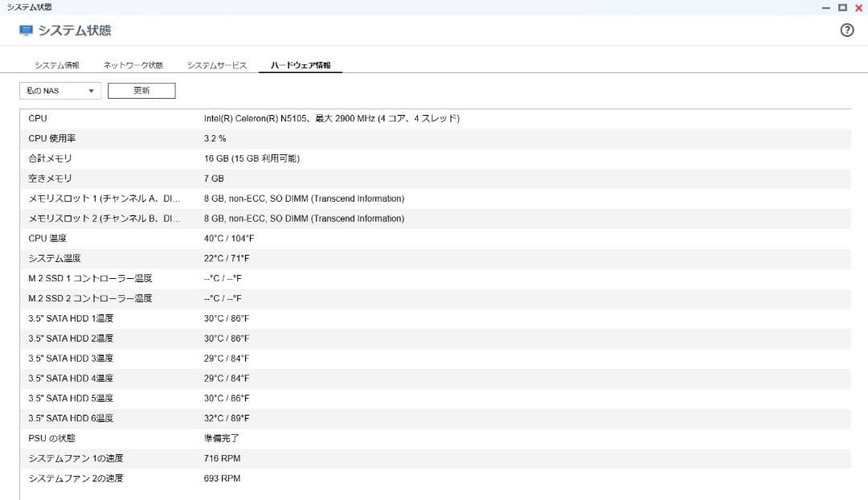
Task: Switch to システムサービス tab
Action: 217,65
